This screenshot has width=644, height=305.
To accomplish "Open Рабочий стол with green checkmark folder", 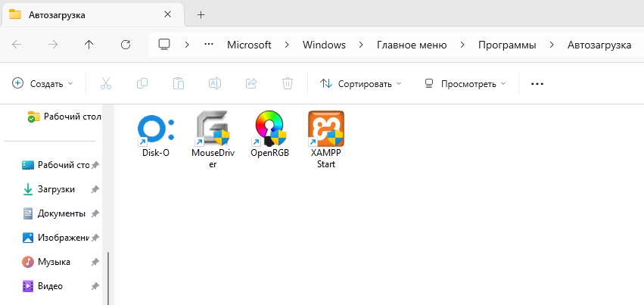I will [64, 117].
